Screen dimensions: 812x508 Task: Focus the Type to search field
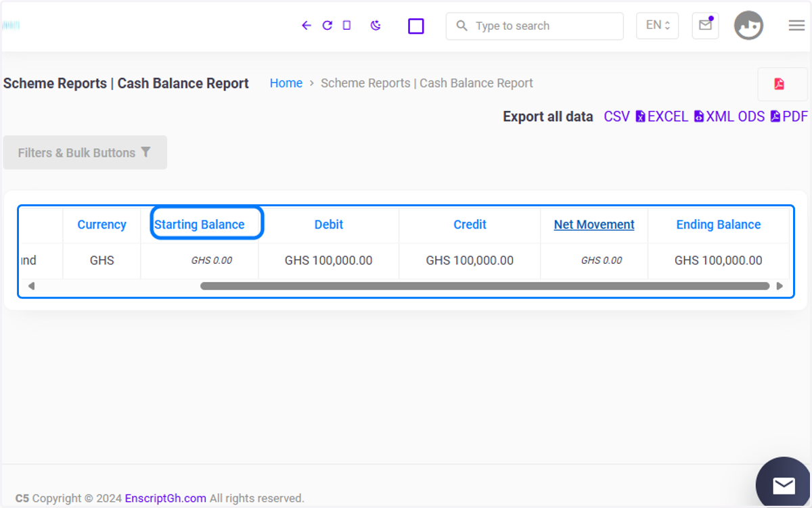pyautogui.click(x=535, y=26)
